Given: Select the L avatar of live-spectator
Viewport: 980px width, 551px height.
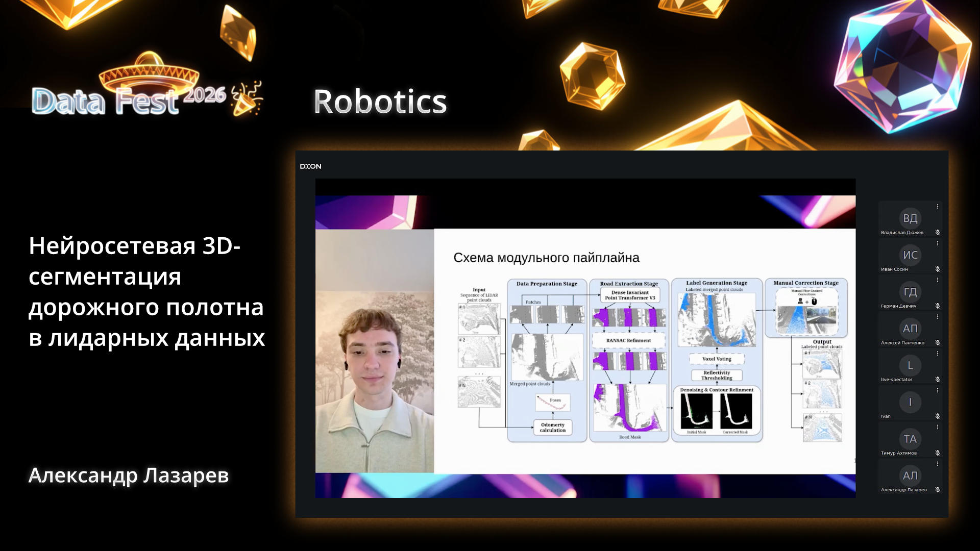Looking at the screenshot, I should tap(910, 365).
